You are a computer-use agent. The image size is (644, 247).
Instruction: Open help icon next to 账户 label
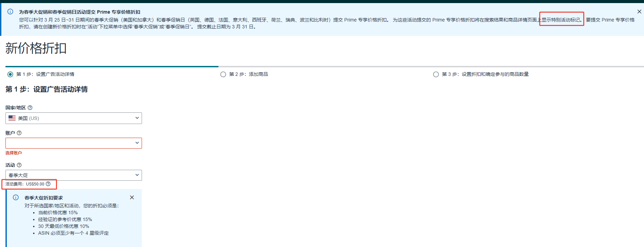pos(19,133)
